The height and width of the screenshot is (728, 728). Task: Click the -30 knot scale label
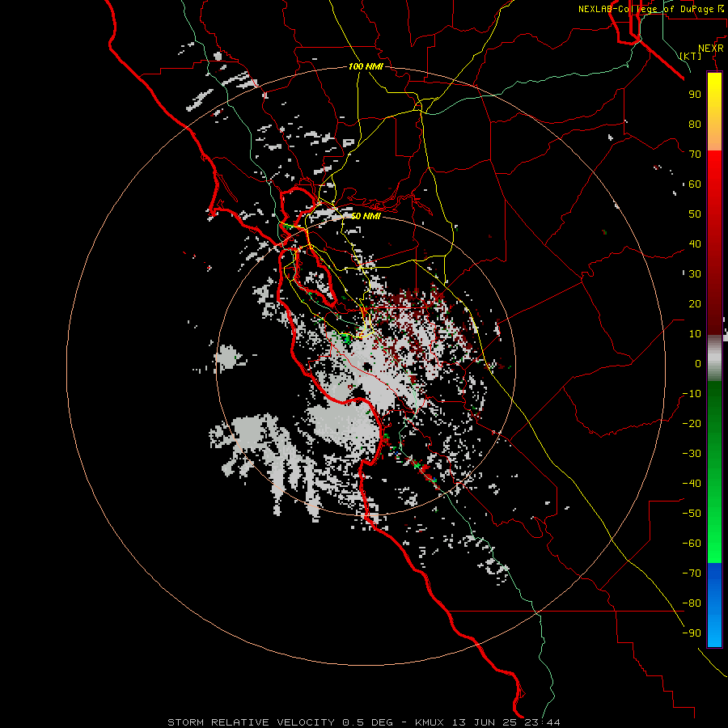(692, 454)
